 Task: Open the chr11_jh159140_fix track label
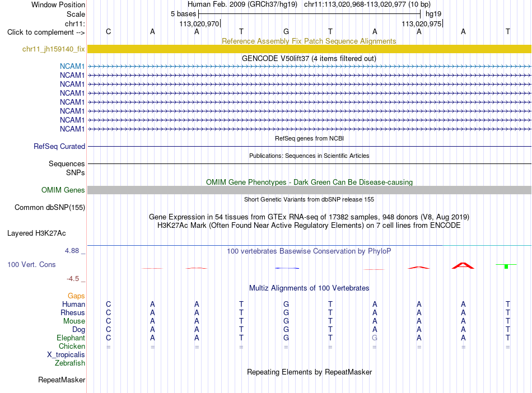53,49
